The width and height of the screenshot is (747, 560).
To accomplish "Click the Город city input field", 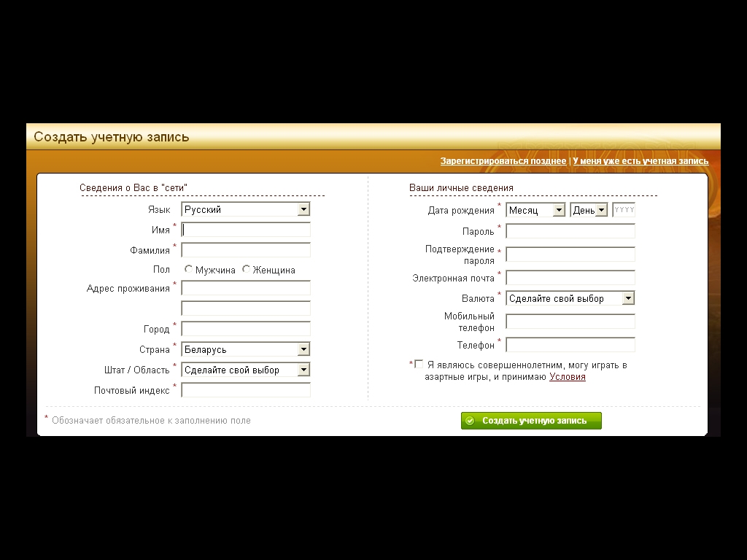I will point(246,329).
